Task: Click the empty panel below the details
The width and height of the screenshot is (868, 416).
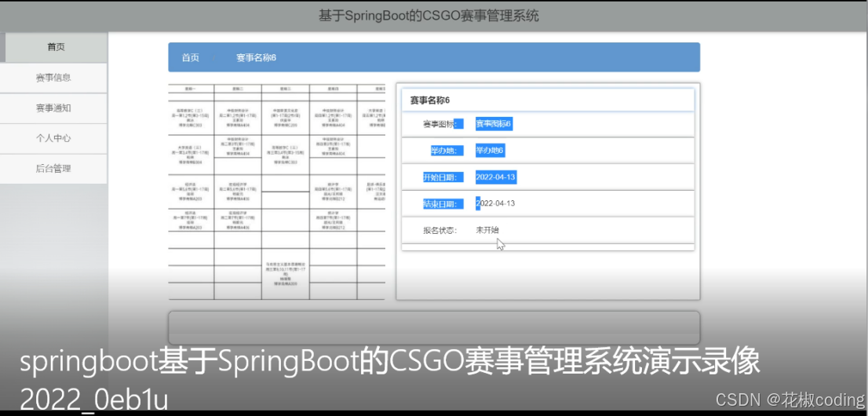Action: (434, 328)
